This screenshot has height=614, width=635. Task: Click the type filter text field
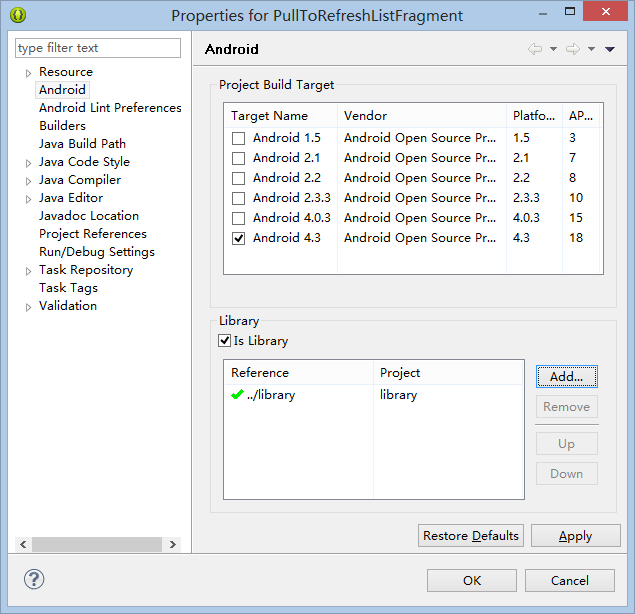[98, 48]
